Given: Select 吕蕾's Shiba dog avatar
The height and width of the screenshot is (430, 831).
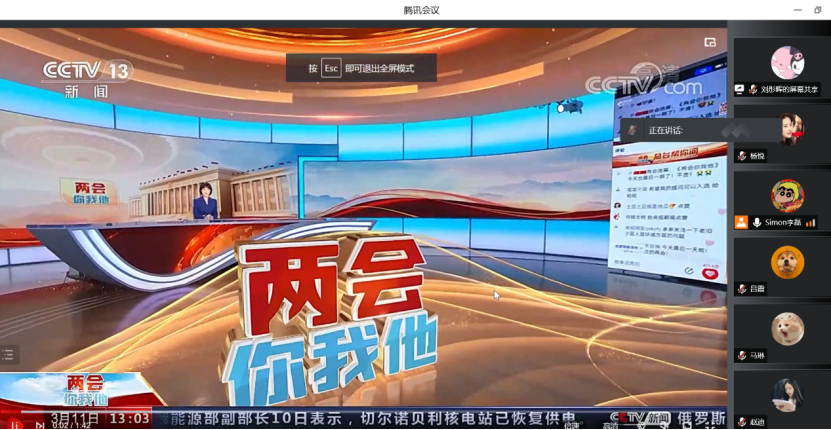Looking at the screenshot, I should click(x=787, y=262).
